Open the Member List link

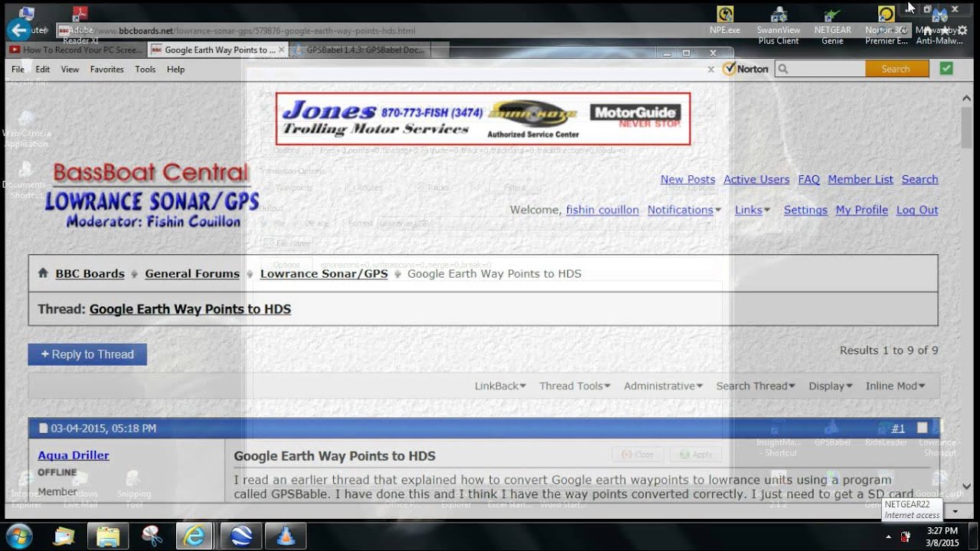(861, 179)
